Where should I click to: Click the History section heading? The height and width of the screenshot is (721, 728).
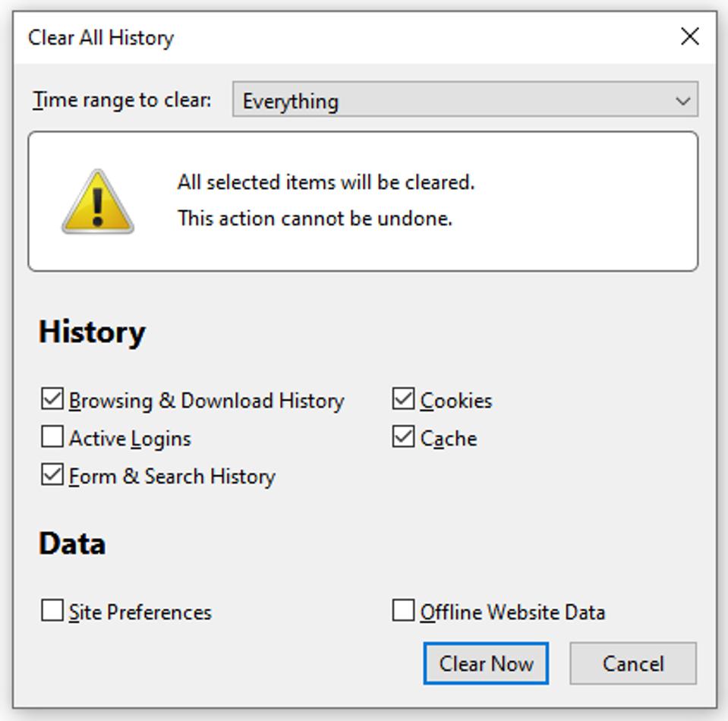click(x=92, y=332)
